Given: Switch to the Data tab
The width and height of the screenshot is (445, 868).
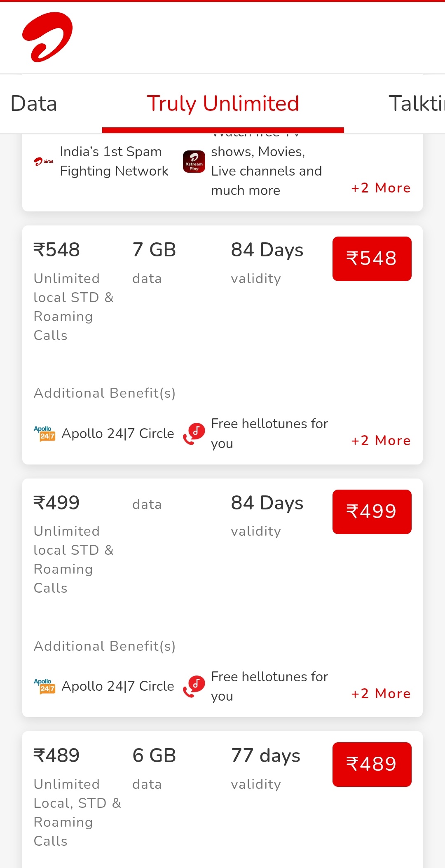Looking at the screenshot, I should pos(34,103).
